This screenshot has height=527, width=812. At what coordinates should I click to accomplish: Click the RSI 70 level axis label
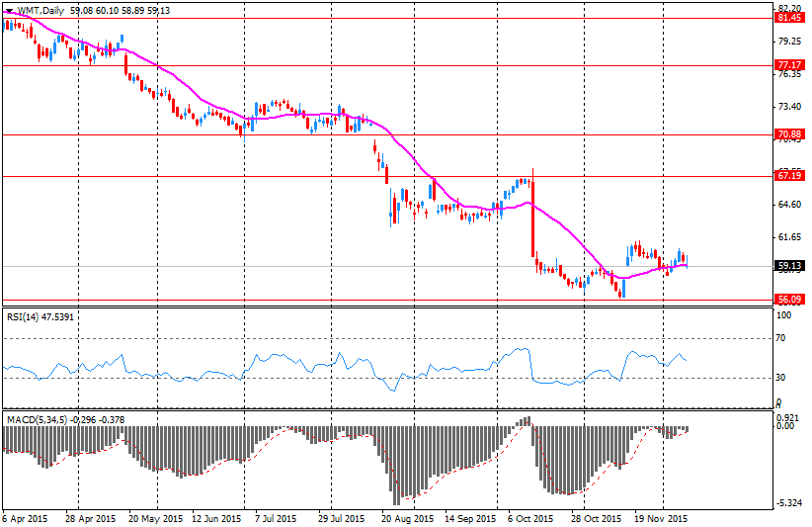780,338
